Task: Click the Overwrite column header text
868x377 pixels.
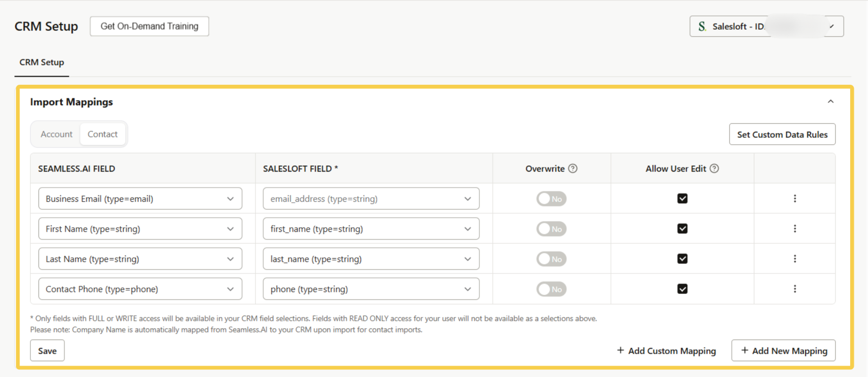Action: click(545, 169)
